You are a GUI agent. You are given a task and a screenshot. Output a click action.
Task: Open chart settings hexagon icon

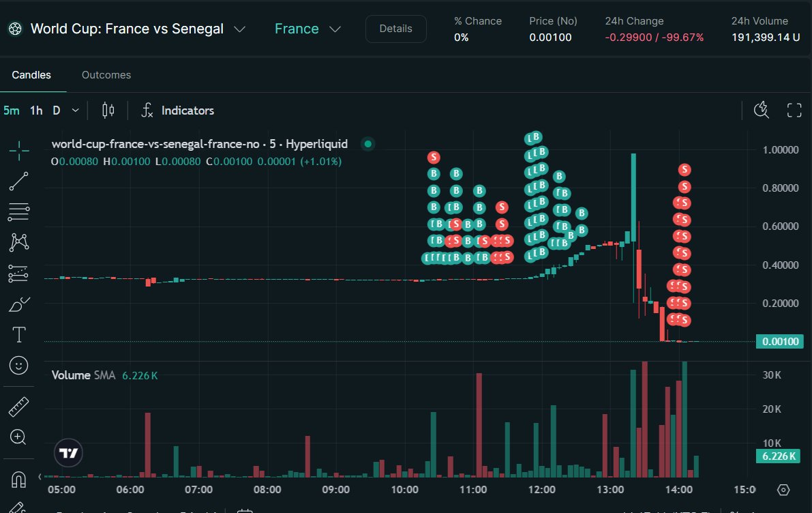783,490
